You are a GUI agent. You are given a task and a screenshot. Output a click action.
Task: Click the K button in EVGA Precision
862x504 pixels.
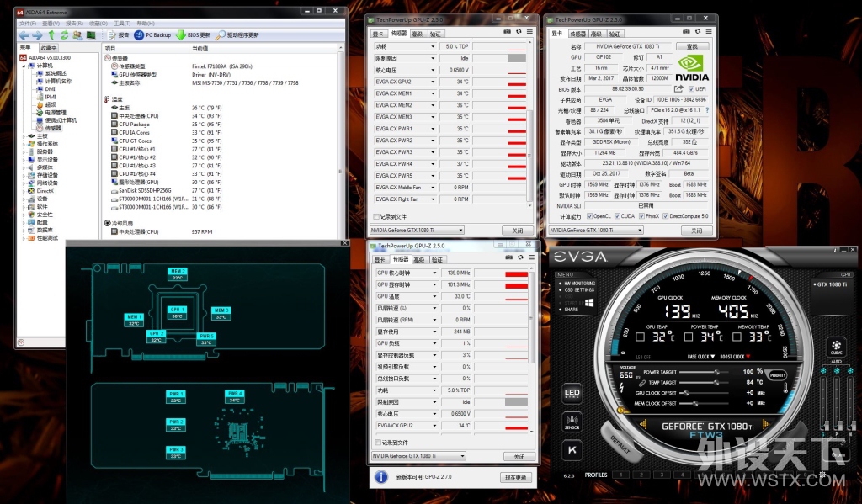click(572, 450)
